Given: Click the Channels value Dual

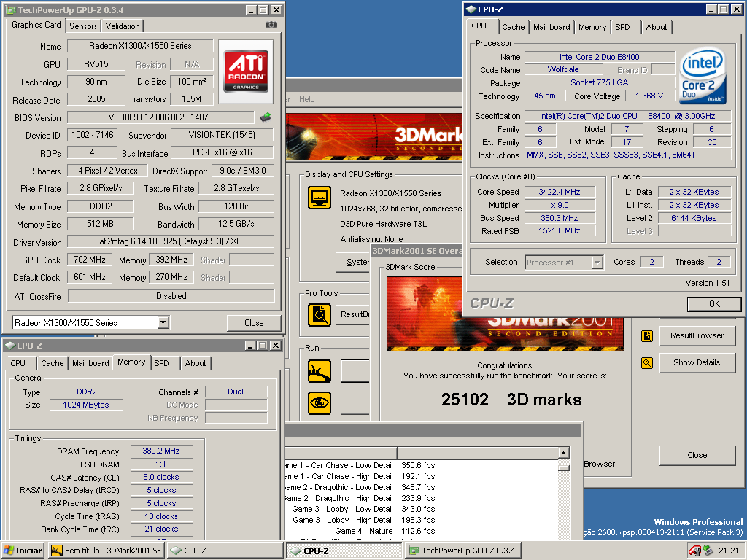Looking at the screenshot, I should tap(236, 392).
